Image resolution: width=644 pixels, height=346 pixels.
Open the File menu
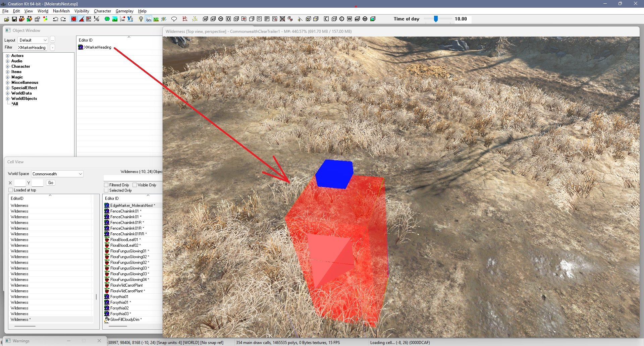pos(5,11)
